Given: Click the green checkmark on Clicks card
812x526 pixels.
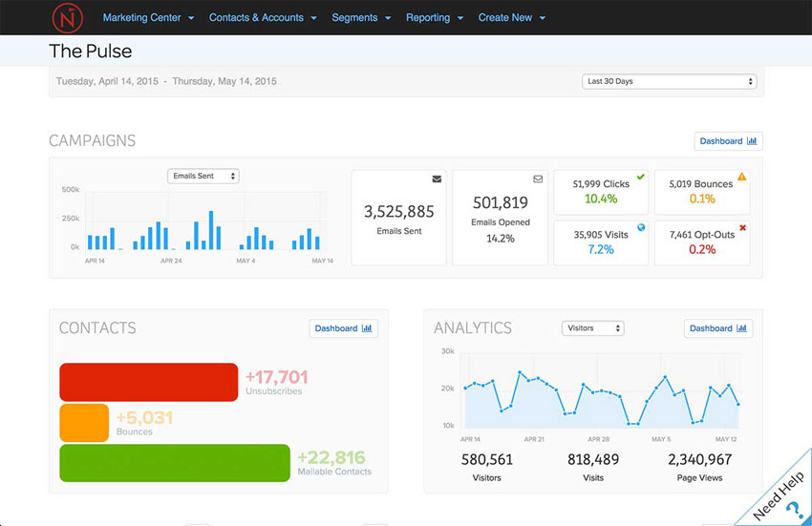Looking at the screenshot, I should [640, 177].
